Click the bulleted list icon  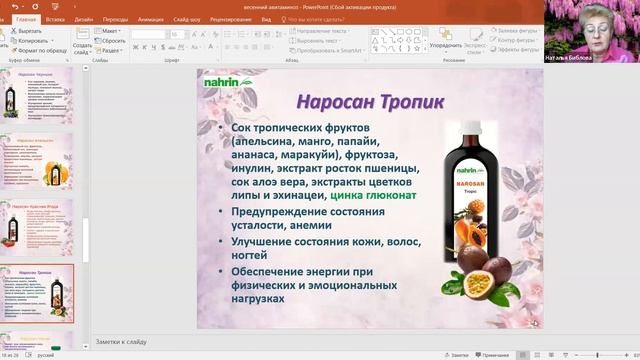(228, 34)
